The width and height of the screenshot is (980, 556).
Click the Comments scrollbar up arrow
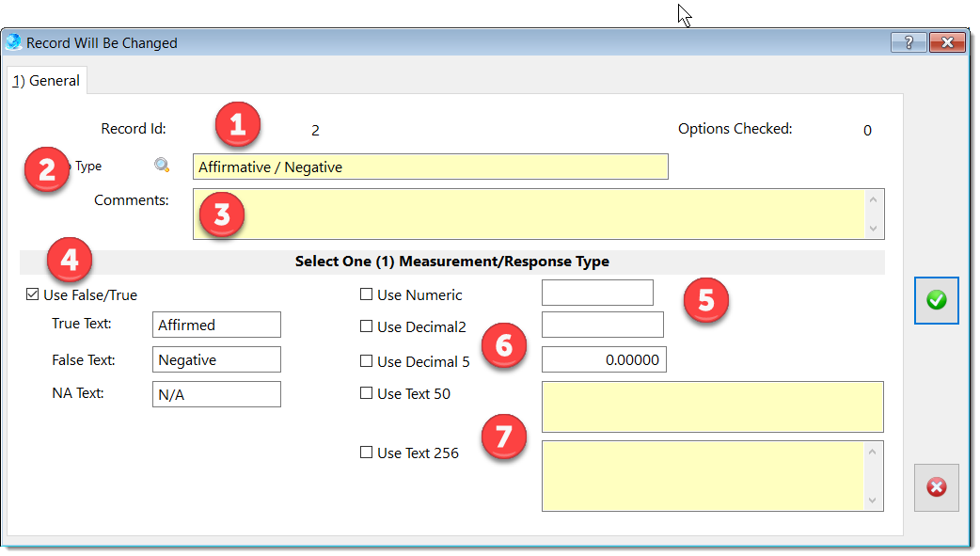click(875, 199)
